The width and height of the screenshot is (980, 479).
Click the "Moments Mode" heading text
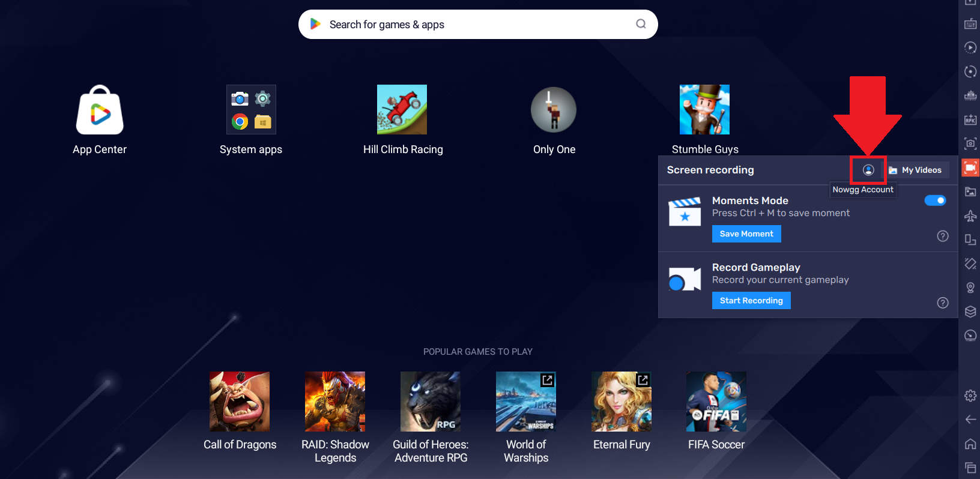[750, 200]
